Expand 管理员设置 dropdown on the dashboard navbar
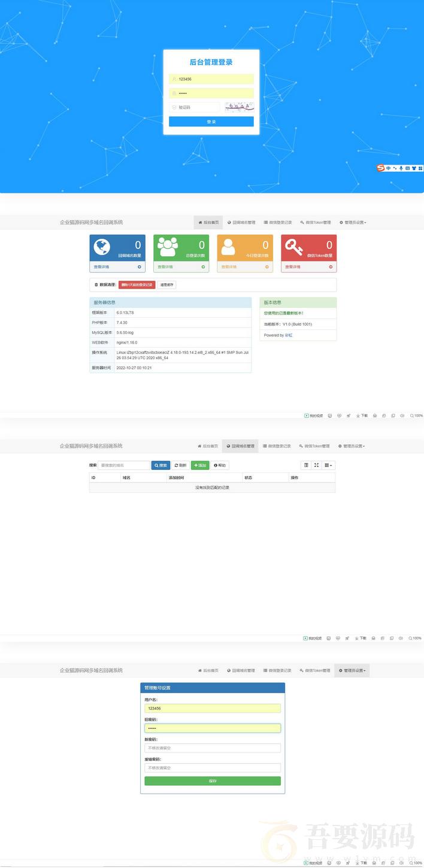This screenshot has height=868, width=424. pos(353,222)
